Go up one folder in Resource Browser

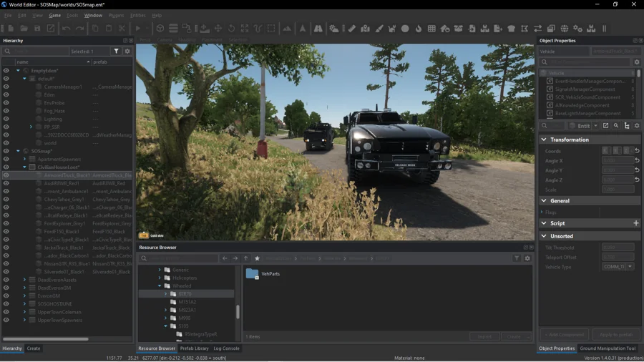tap(245, 258)
